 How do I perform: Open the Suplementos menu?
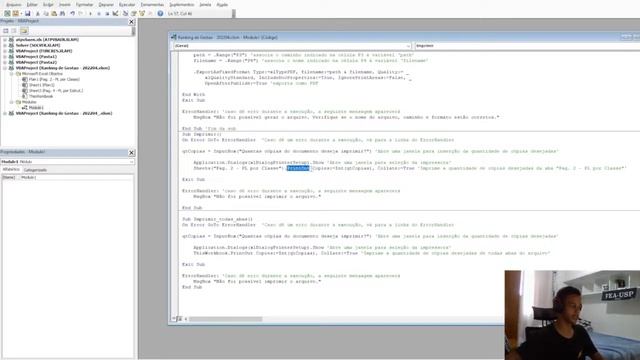coord(182,4)
